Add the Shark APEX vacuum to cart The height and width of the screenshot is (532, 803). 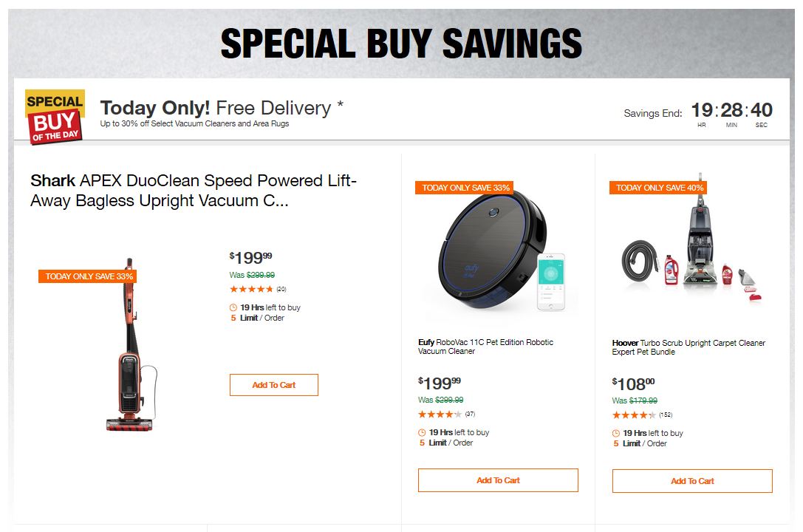tap(273, 385)
